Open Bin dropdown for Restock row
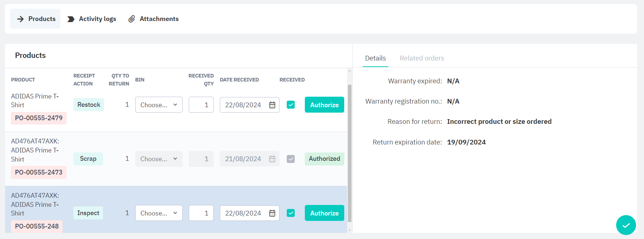This screenshot has height=239, width=644. tap(159, 105)
